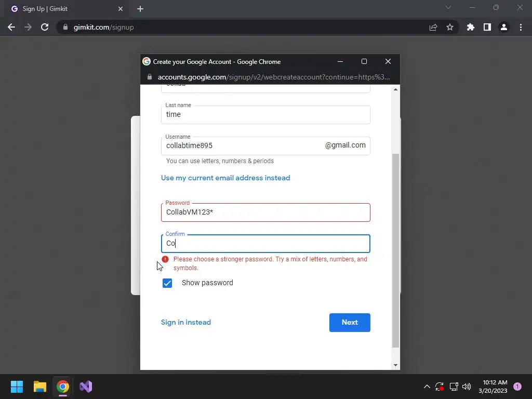Close the Sign Up | Gimkit tab
The height and width of the screenshot is (399, 532).
coord(121,9)
